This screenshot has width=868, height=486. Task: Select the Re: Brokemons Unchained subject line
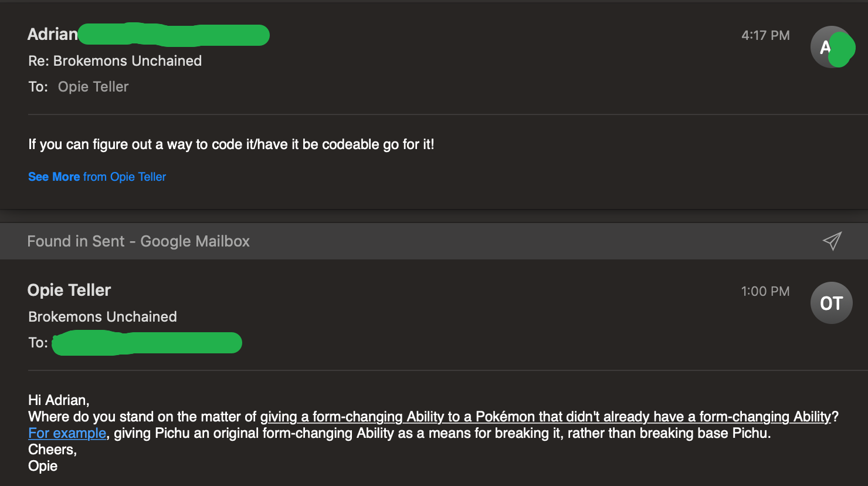[x=115, y=61]
